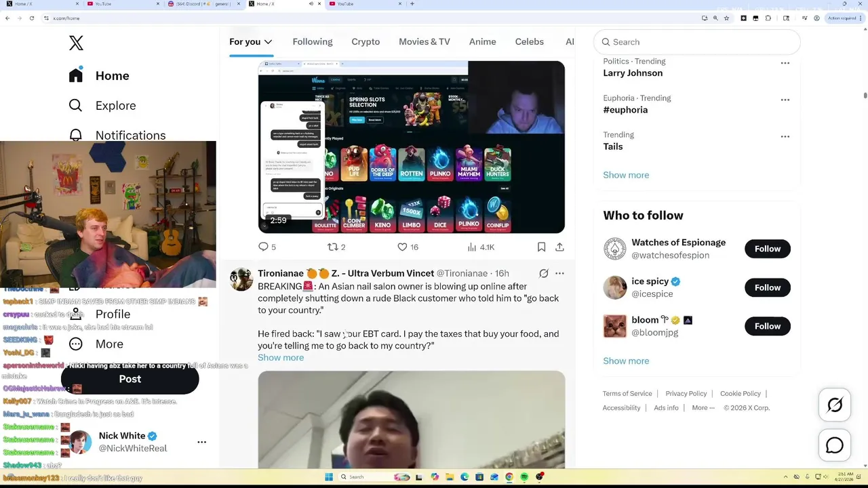Open Notifications bell in sidebar
868x488 pixels.
[75, 135]
